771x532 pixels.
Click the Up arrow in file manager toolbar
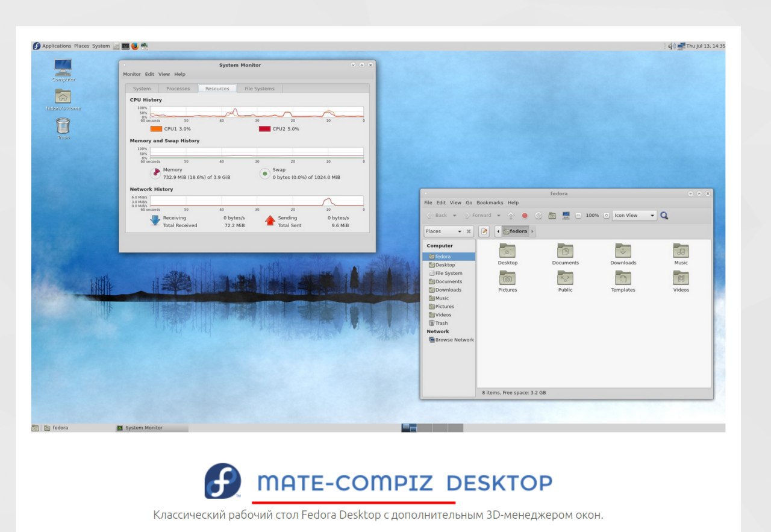pos(511,215)
